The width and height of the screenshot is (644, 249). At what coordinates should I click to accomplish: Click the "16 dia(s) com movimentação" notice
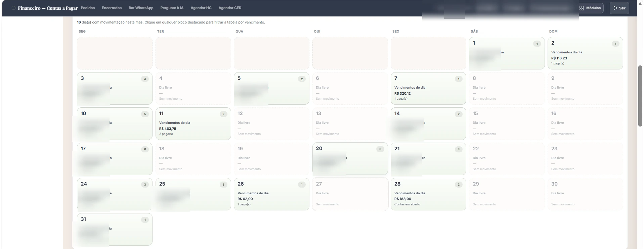pos(171,22)
